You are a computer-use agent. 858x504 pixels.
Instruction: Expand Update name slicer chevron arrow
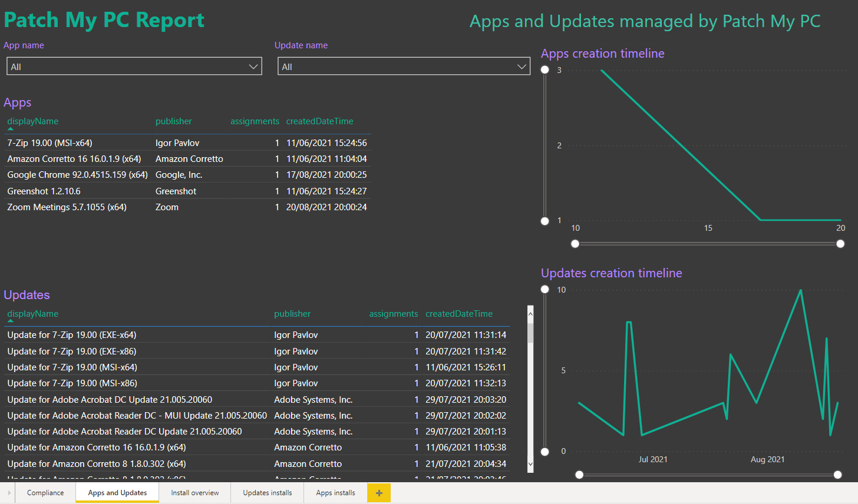coord(522,67)
